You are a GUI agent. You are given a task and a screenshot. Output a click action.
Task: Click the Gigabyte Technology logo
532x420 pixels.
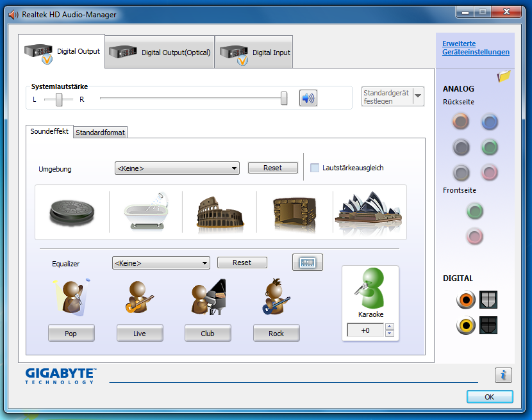[x=60, y=376]
